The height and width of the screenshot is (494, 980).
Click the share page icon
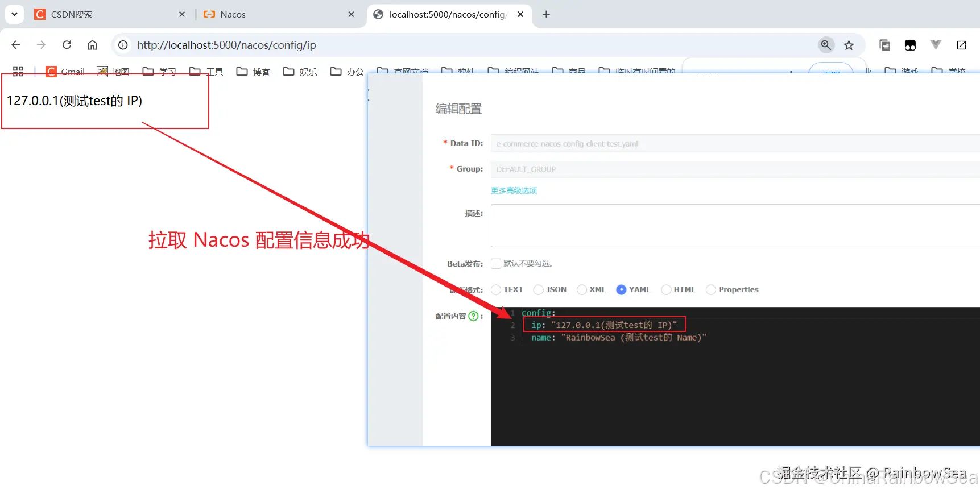pyautogui.click(x=961, y=45)
